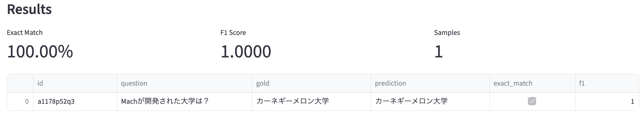Click the f1 column header
The height and width of the screenshot is (120, 644).
[x=582, y=83]
